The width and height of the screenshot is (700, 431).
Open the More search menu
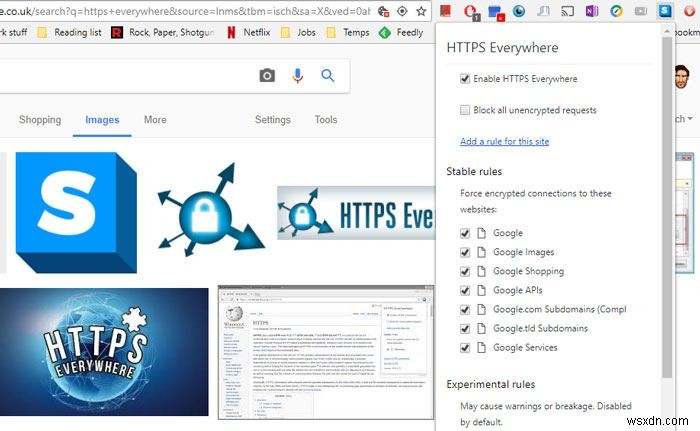tap(155, 120)
